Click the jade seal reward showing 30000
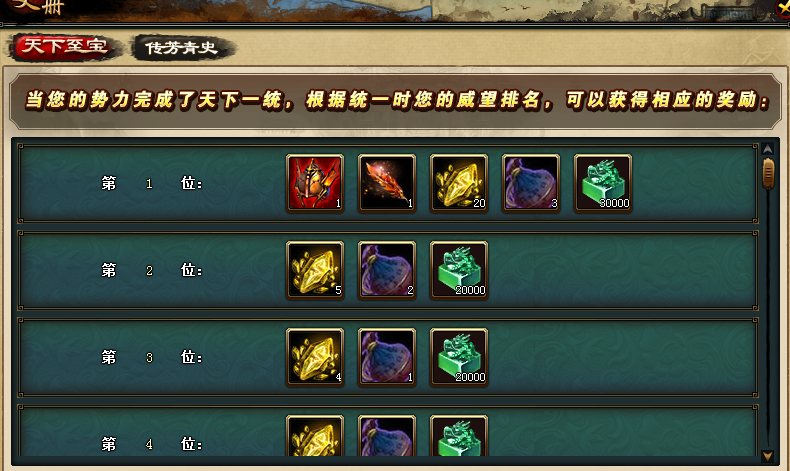 (603, 183)
